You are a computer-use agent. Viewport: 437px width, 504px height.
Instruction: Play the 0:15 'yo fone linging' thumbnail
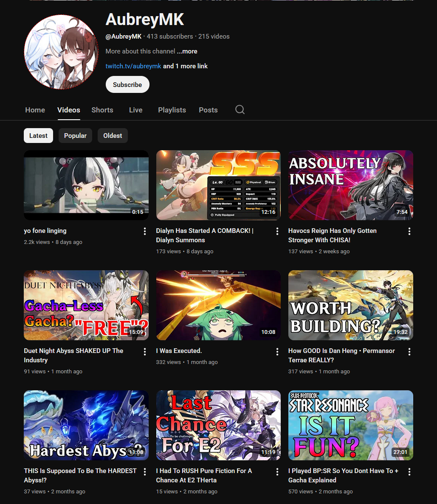click(86, 185)
